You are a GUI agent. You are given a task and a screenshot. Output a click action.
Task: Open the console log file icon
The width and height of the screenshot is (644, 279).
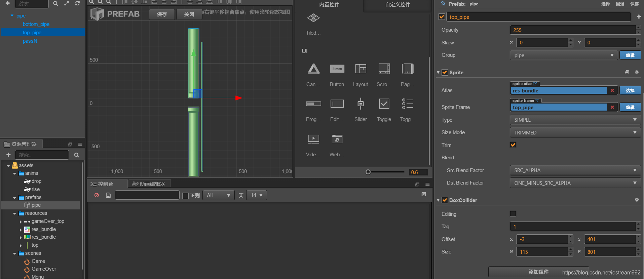pyautogui.click(x=108, y=195)
